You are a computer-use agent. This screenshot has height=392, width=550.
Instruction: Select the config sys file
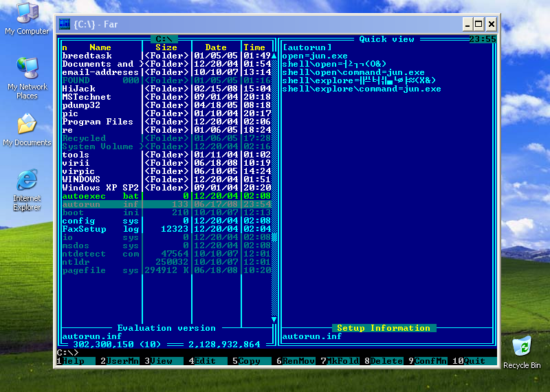166,220
